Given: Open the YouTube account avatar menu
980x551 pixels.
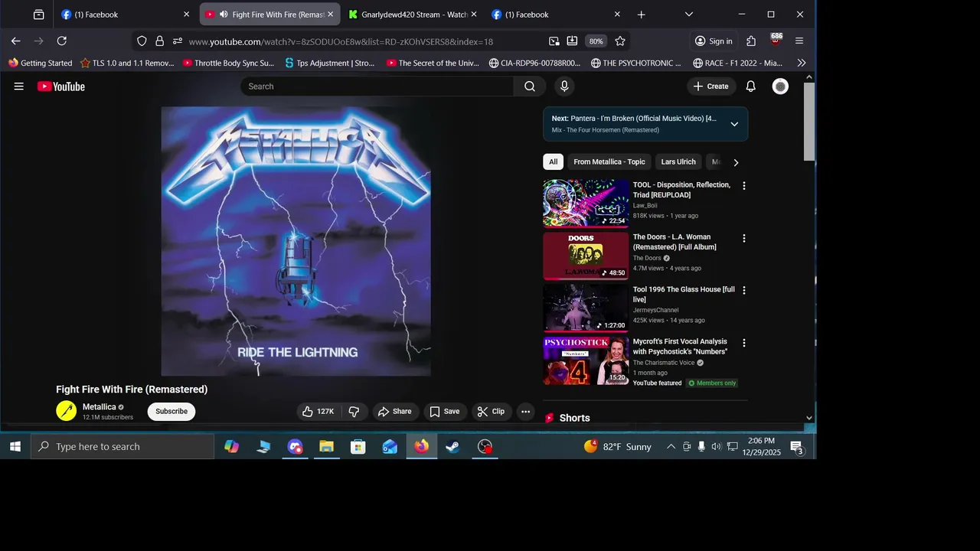Looking at the screenshot, I should [780, 86].
